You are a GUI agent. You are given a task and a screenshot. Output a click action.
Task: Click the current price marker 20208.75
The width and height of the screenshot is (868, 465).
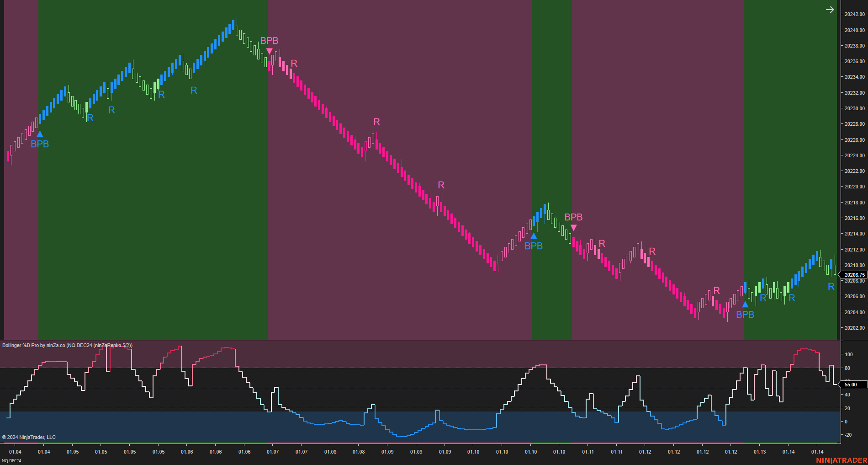coord(853,275)
